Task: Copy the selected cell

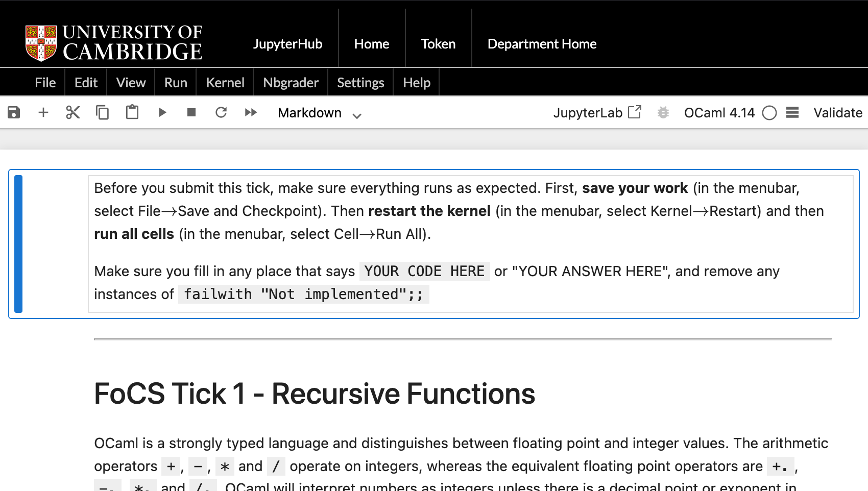Action: click(x=103, y=112)
